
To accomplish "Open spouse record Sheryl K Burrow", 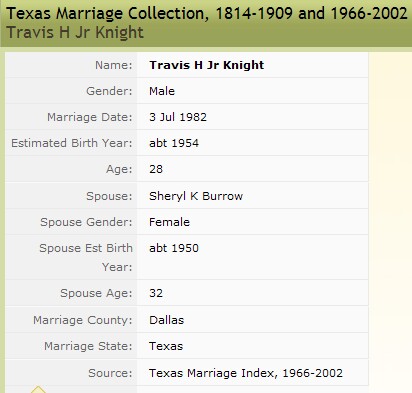I will (x=196, y=196).
